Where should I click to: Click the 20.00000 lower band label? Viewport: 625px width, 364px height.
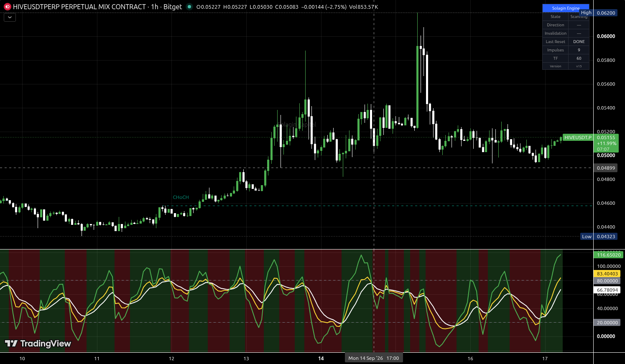[x=607, y=323]
